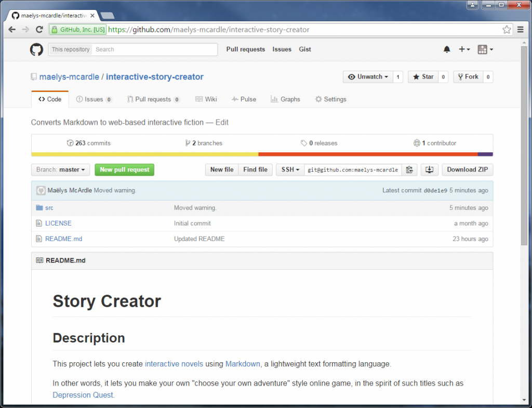Click the README.md file icon in list

tap(39, 239)
